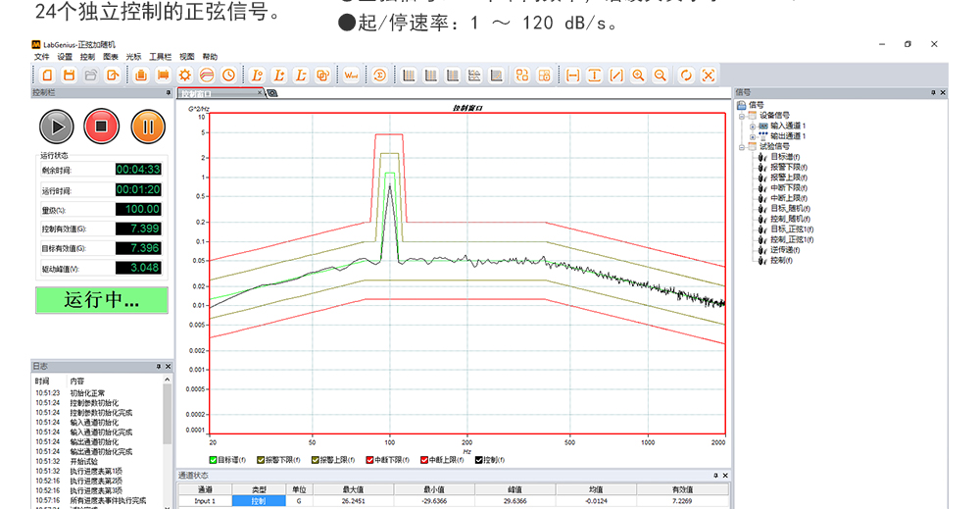Click the save disk icon in toolbar
The image size is (980, 509).
pyautogui.click(x=68, y=76)
